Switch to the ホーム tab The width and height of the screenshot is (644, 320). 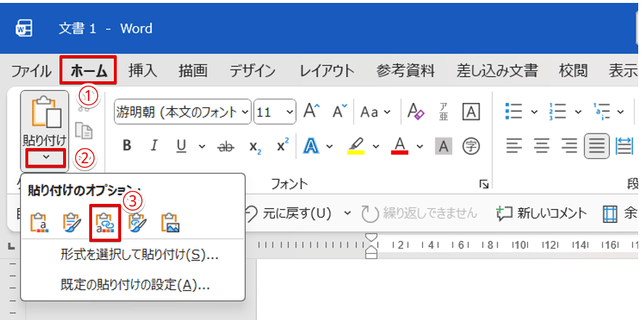click(x=88, y=71)
